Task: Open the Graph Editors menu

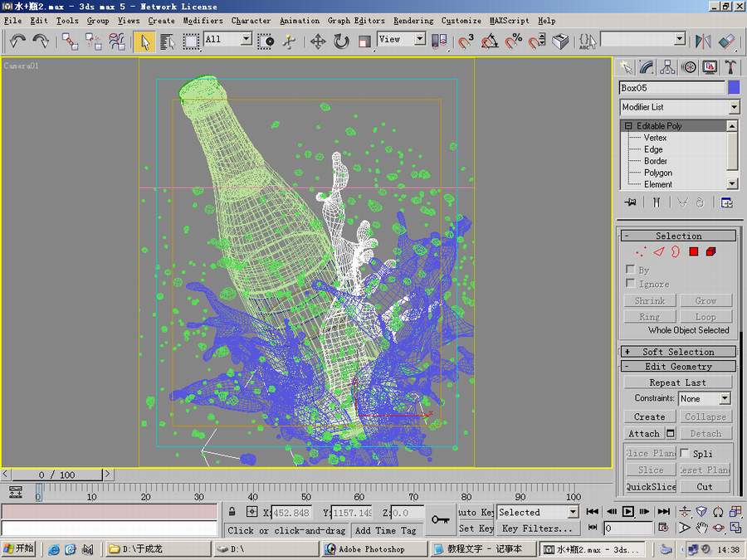Action: (356, 21)
